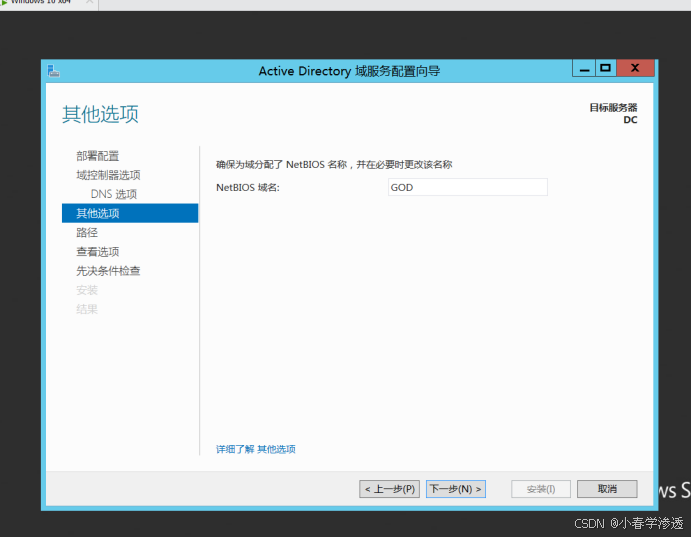Click the 下一步(N) next button
Image resolution: width=692 pixels, height=538 pixels.
click(x=456, y=489)
